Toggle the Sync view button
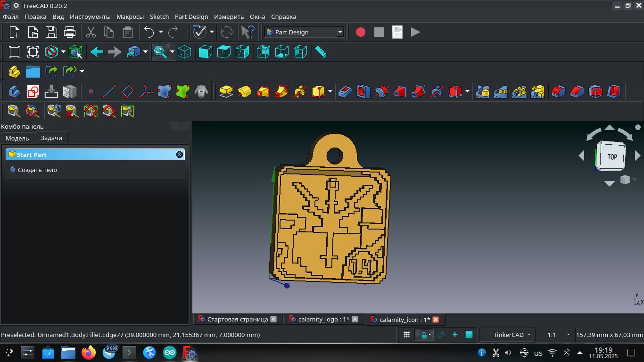 point(161,52)
